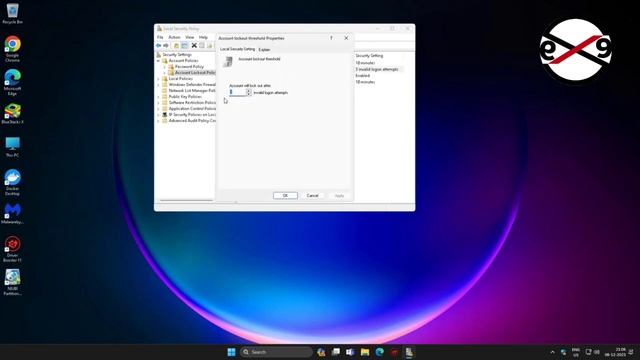Click the Up one level folder toolbar icon
The height and width of the screenshot is (360, 640).
pyautogui.click(x=176, y=46)
